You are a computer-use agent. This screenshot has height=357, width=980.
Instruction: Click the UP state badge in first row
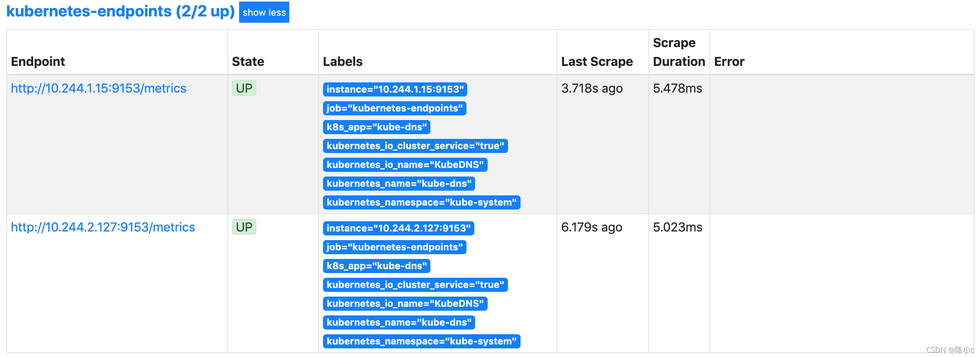[244, 88]
